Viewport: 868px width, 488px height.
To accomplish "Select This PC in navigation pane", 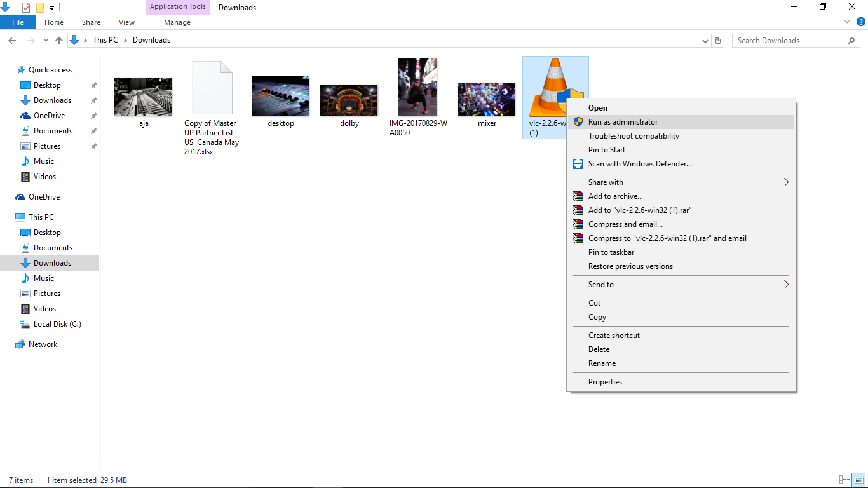I will [x=41, y=217].
